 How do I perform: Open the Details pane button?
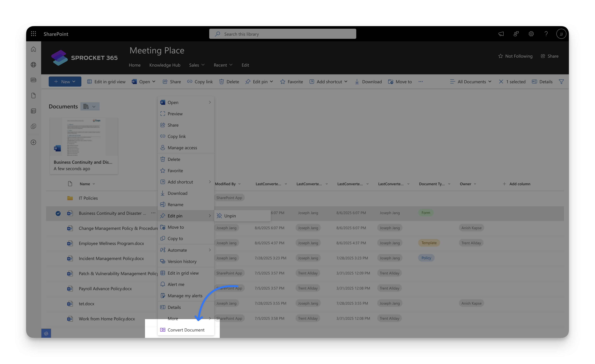[x=542, y=82]
